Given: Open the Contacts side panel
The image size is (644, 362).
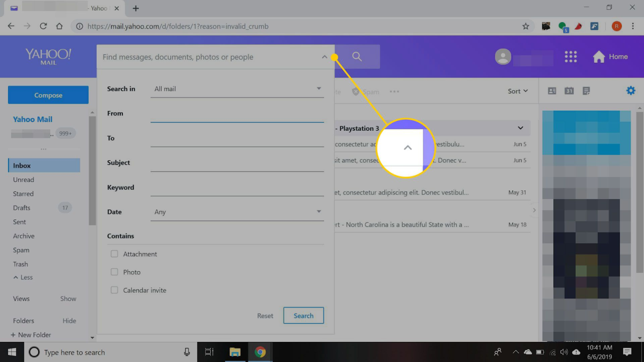Looking at the screenshot, I should 552,90.
